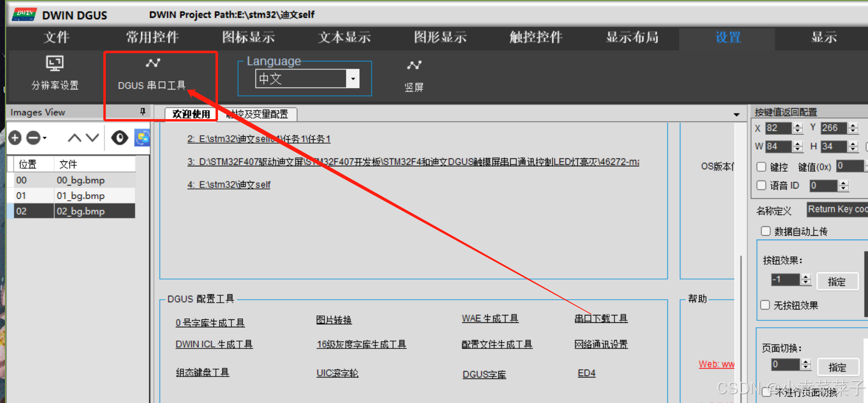
Task: Open the DWIN ICL 生成工具 link
Action: pos(214,344)
